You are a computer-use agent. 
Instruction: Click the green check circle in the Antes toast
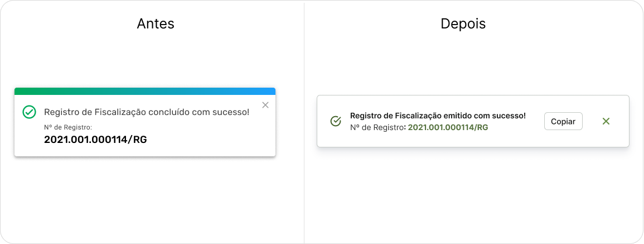point(29,112)
